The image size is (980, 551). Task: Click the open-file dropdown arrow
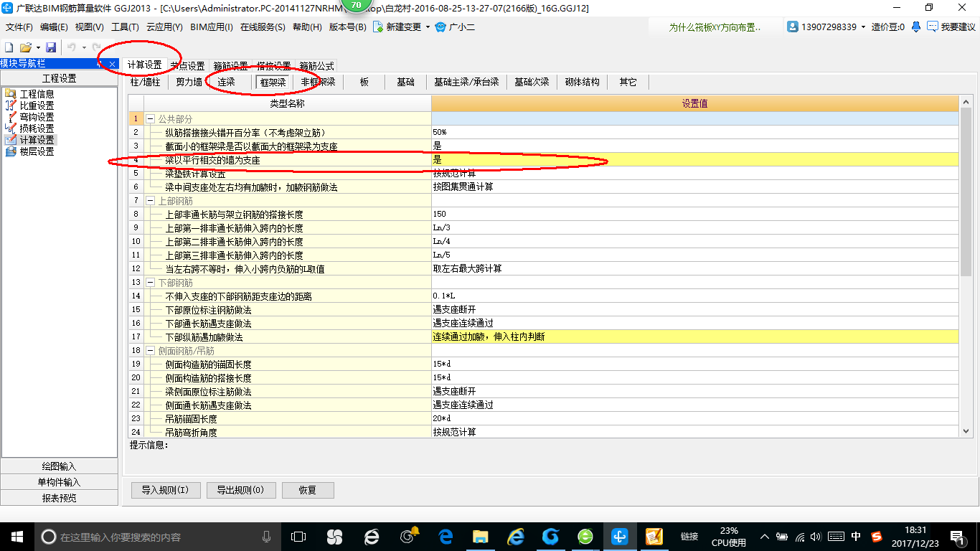click(x=38, y=47)
